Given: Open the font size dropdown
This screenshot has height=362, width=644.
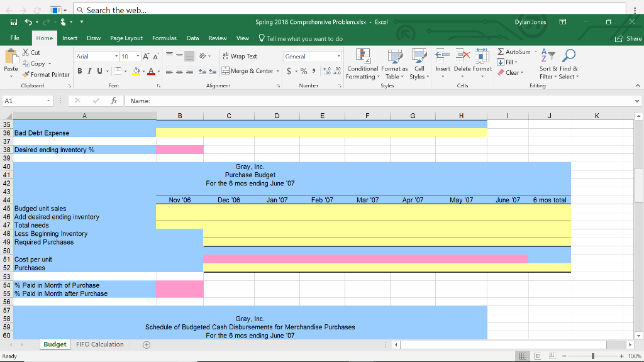Looking at the screenshot, I should pyautogui.click(x=138, y=56).
